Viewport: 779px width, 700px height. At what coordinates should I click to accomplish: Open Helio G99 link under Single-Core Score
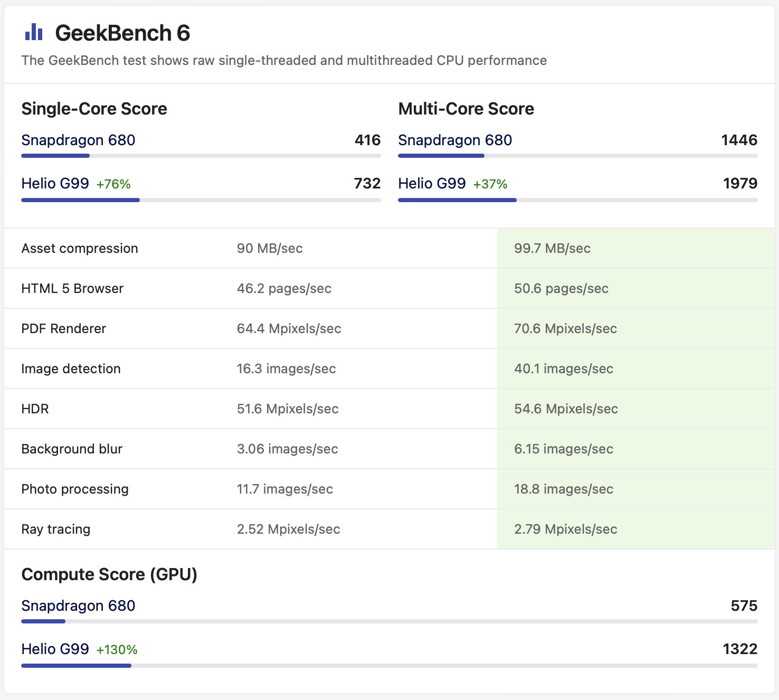(x=55, y=183)
